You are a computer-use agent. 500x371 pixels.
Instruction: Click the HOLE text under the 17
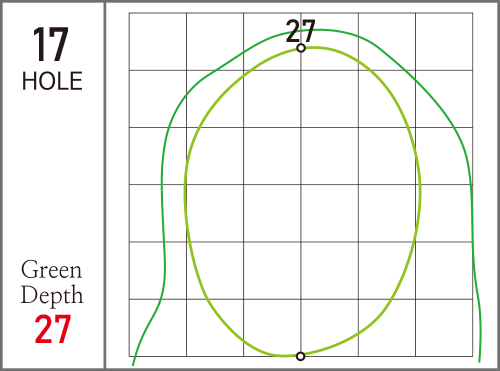[x=52, y=81]
